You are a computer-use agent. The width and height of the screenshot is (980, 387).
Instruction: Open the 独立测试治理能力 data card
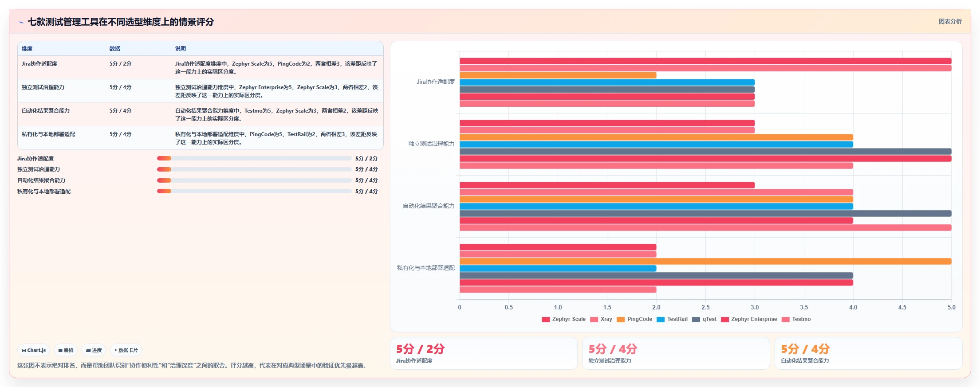pyautogui.click(x=676, y=353)
